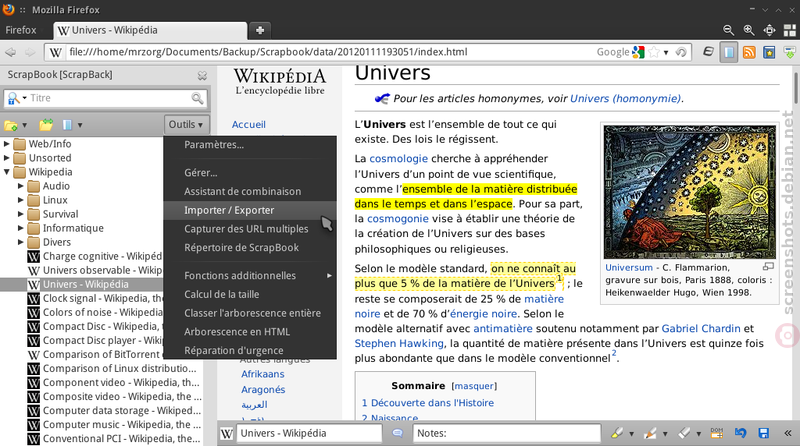Open Firefox application menu button
The image size is (800, 446).
(21, 30)
